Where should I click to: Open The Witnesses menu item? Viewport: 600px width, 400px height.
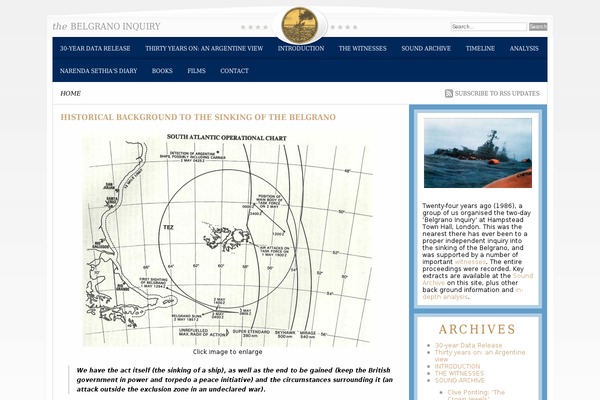[362, 49]
